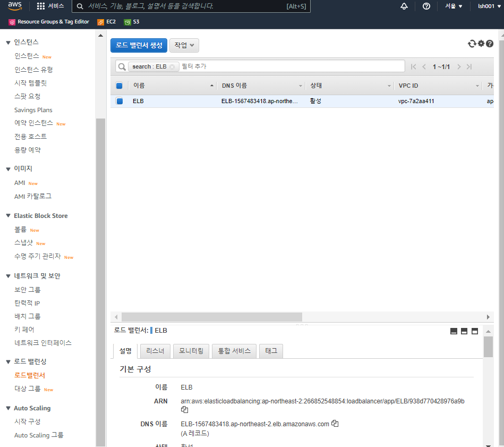Sort by the VPC ID column header

point(439,86)
